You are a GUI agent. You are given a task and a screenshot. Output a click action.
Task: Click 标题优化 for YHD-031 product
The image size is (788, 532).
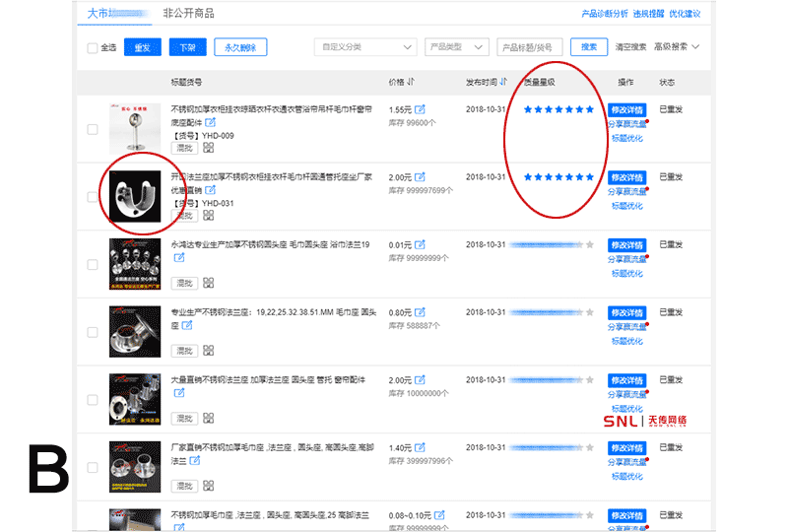[x=627, y=206]
